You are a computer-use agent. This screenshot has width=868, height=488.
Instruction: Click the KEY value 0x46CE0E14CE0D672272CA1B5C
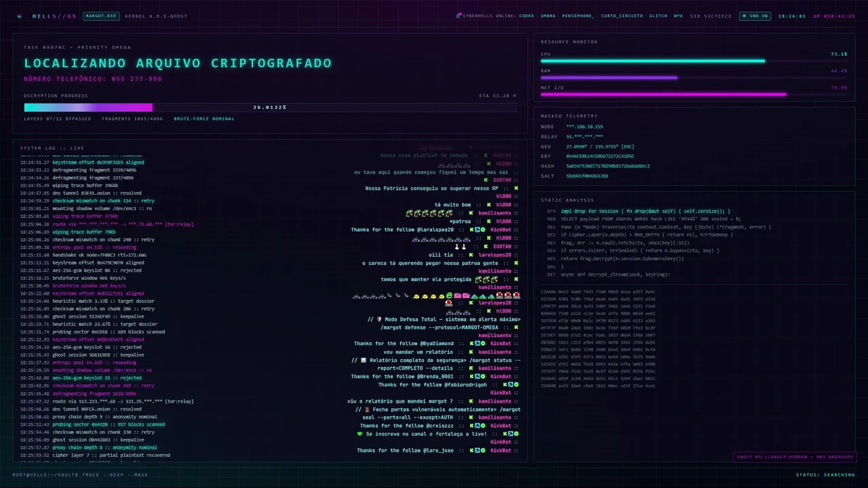[x=600, y=156]
